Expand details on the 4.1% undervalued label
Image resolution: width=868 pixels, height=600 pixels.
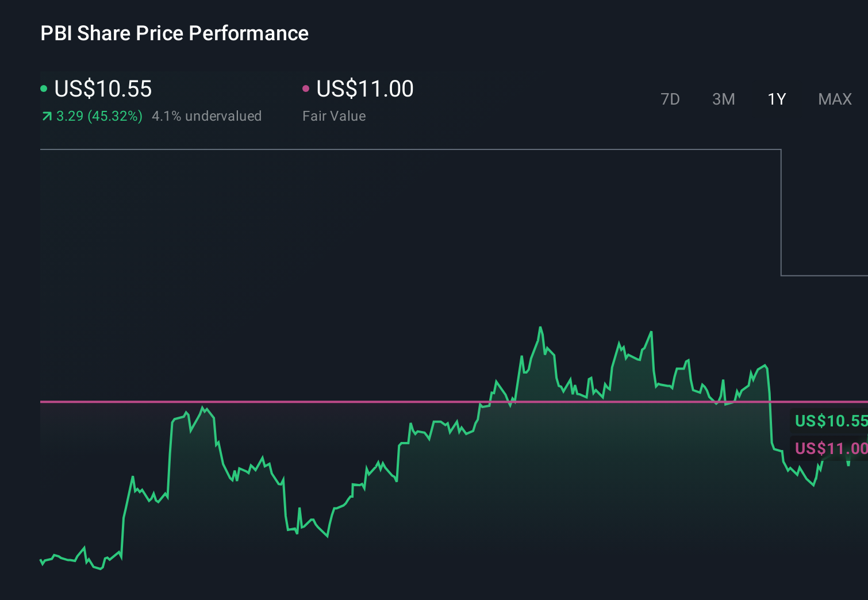coord(207,116)
